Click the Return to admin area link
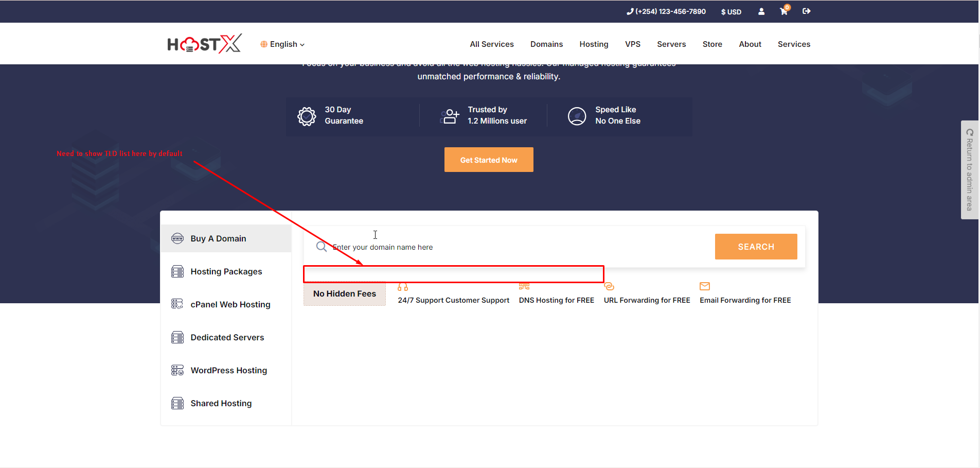The height and width of the screenshot is (468, 980). click(x=970, y=170)
